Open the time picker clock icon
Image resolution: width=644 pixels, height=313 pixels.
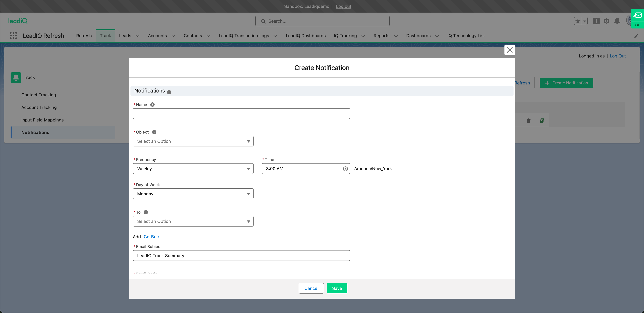(x=345, y=169)
